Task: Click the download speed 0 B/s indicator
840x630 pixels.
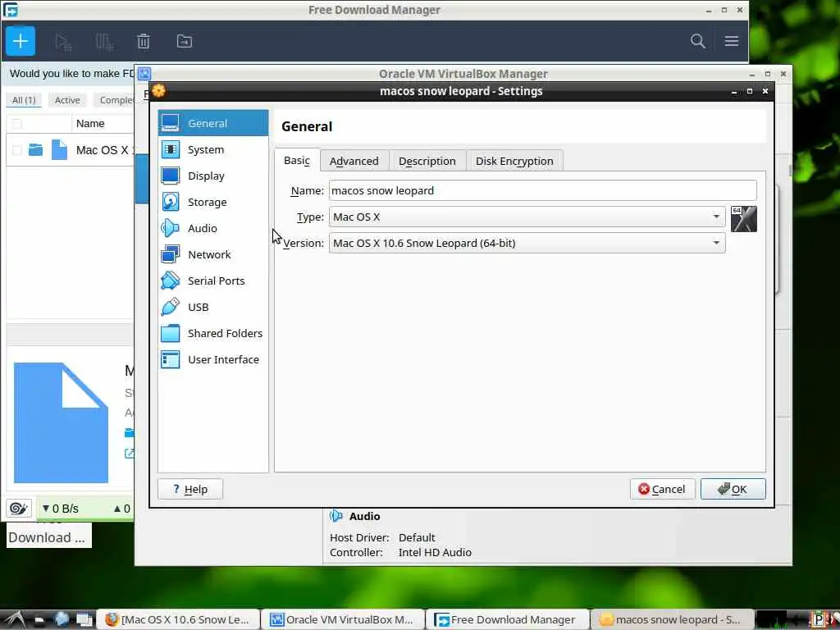Action: [x=61, y=509]
